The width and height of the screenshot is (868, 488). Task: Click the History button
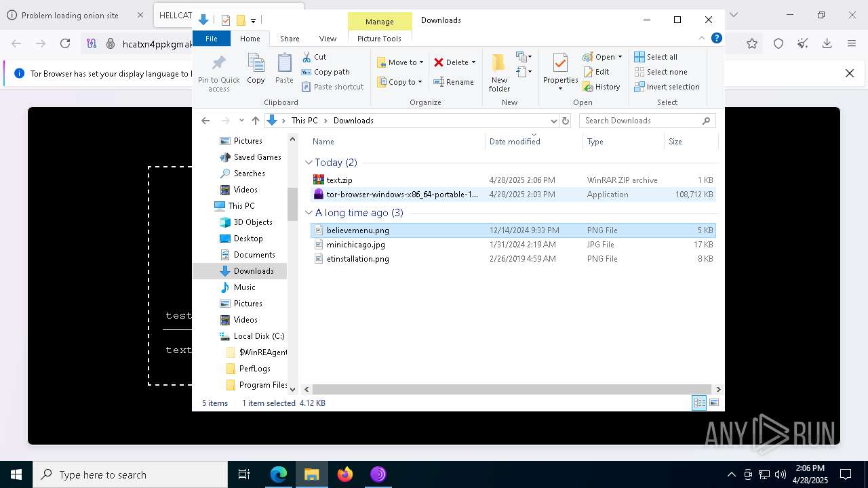tap(601, 87)
